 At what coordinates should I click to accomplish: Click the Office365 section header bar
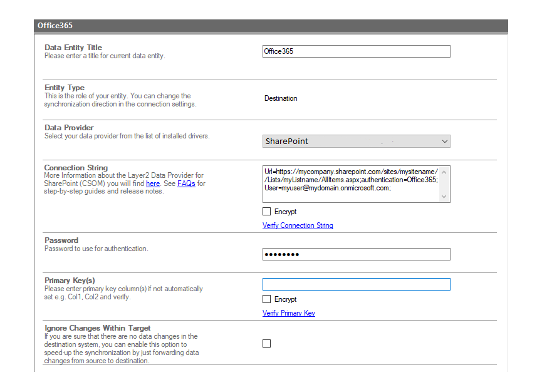[270, 26]
